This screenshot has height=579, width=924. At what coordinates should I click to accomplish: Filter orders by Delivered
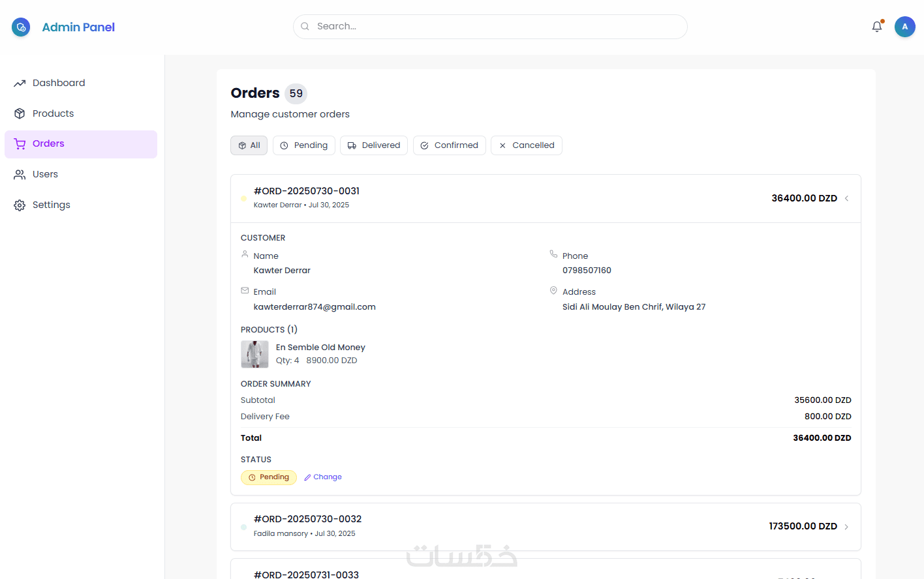374,145
